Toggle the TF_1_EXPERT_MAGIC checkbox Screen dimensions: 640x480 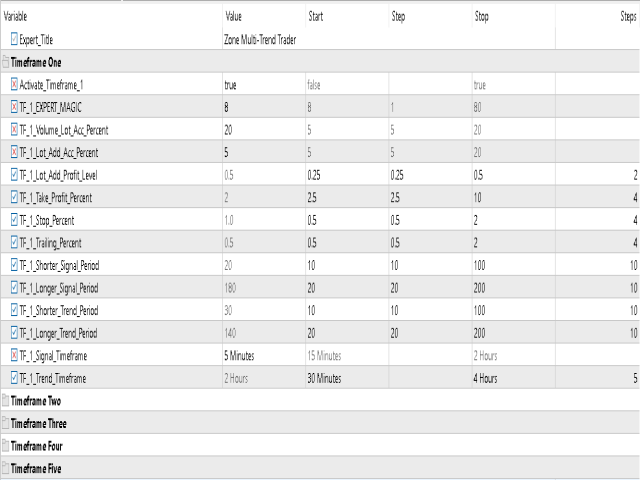pos(14,107)
